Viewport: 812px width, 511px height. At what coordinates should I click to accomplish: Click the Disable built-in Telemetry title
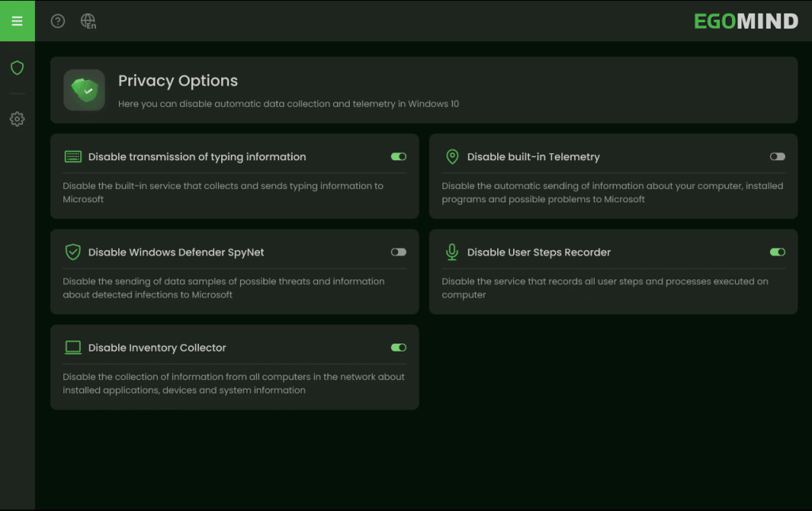pos(533,157)
